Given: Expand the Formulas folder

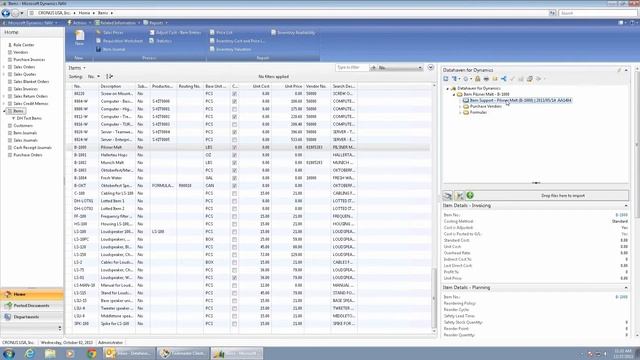Looking at the screenshot, I should click(460, 113).
